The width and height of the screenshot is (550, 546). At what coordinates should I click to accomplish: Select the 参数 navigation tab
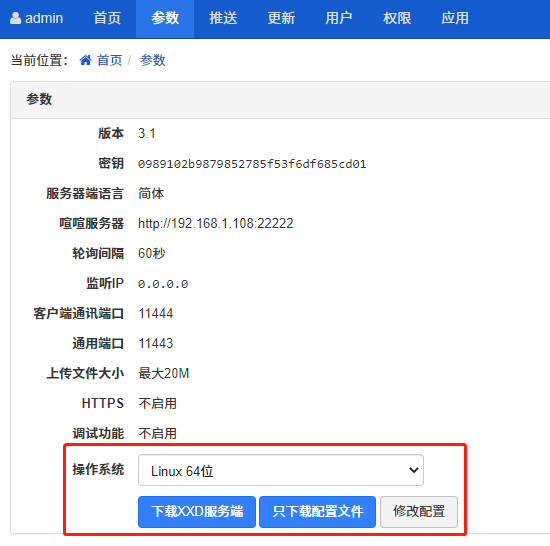tap(165, 18)
